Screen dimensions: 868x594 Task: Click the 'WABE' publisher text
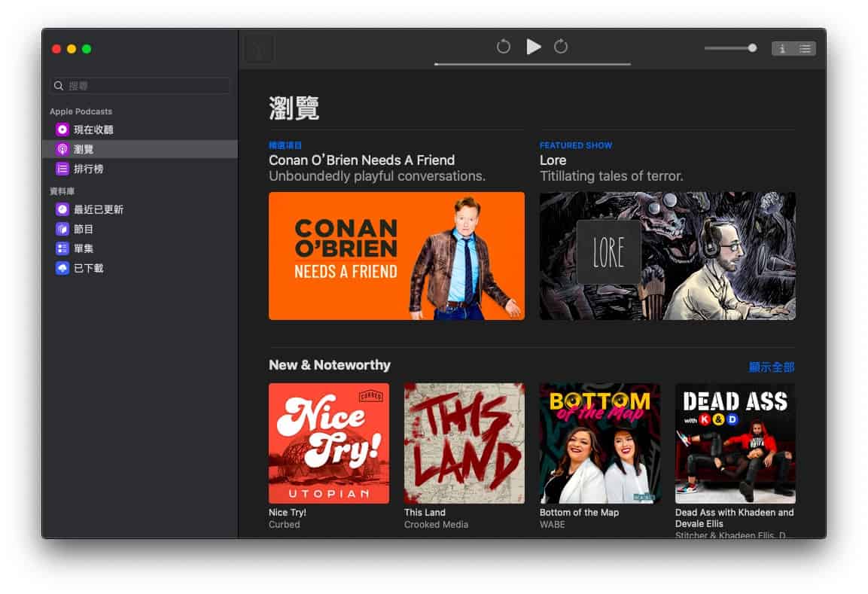click(553, 524)
